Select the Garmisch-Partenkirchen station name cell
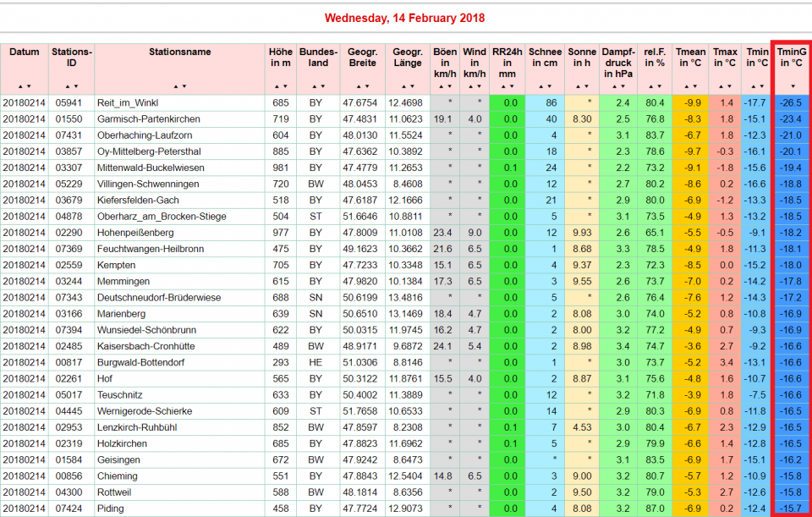 tap(149, 119)
